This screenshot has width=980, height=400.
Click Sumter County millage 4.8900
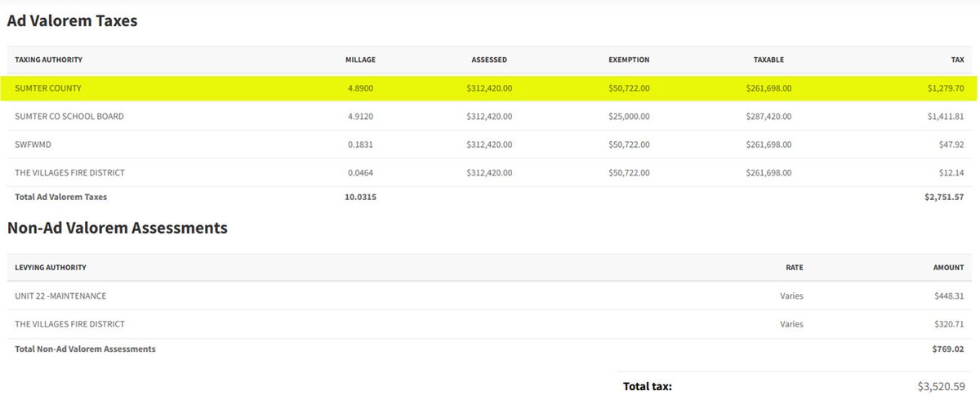[x=360, y=88]
